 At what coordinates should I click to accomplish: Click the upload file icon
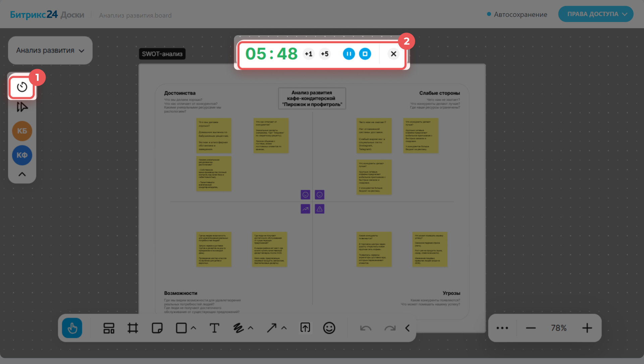click(305, 328)
